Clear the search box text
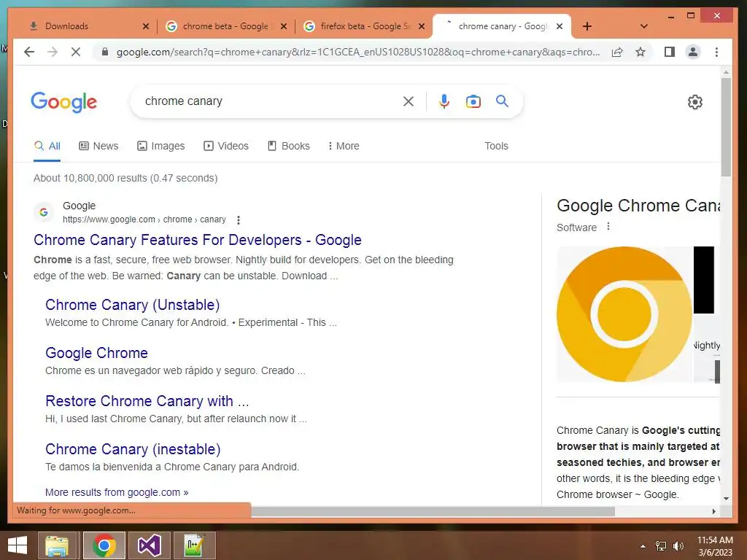 409,101
